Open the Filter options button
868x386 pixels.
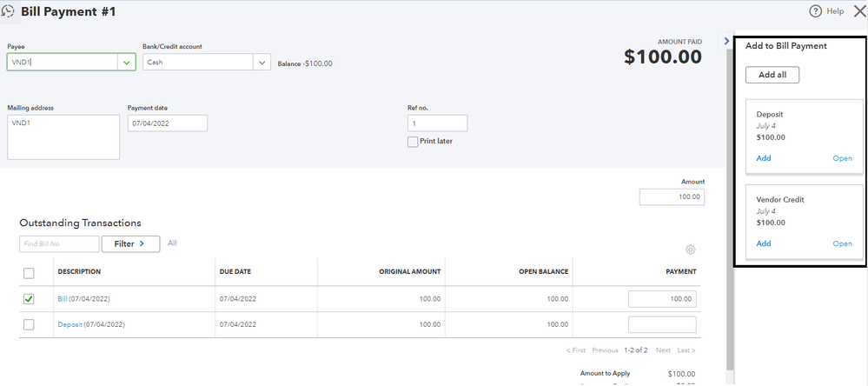tap(130, 244)
